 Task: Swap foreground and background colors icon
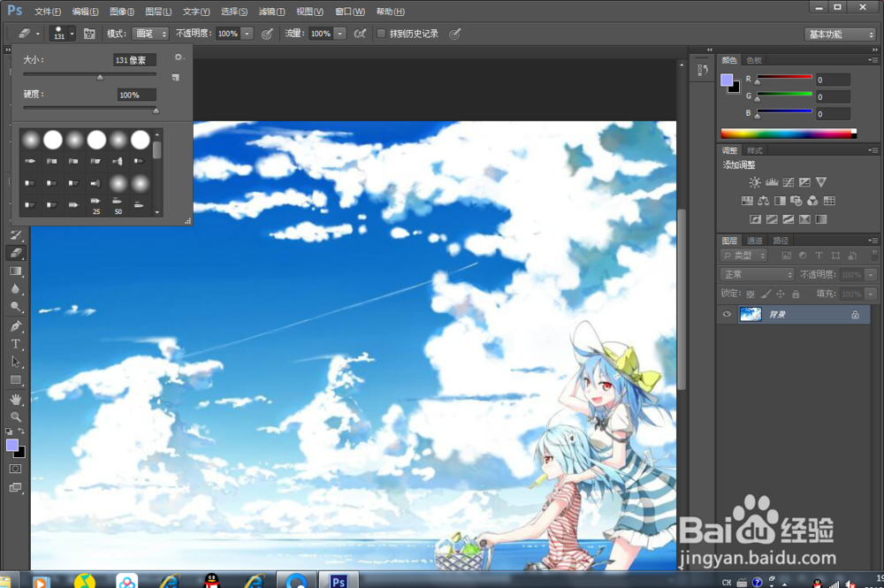tap(21, 431)
